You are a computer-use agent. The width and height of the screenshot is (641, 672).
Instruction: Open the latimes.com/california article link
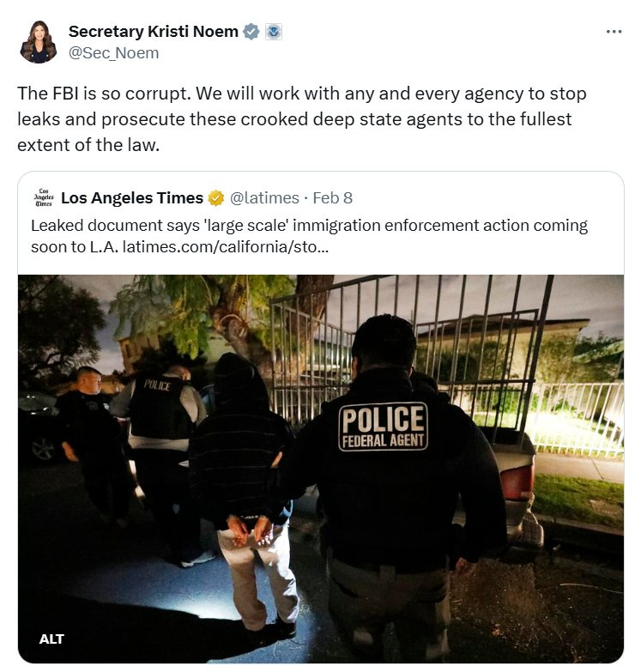(x=226, y=247)
